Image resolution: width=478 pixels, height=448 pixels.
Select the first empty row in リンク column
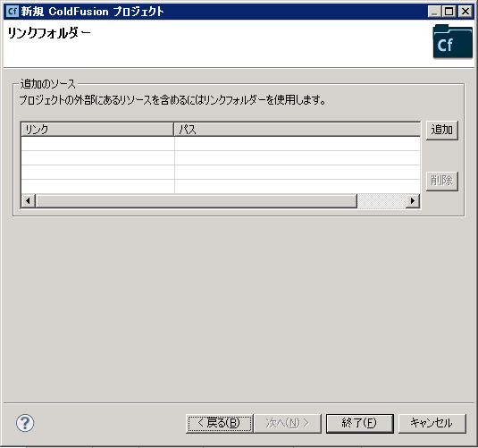tap(97, 144)
